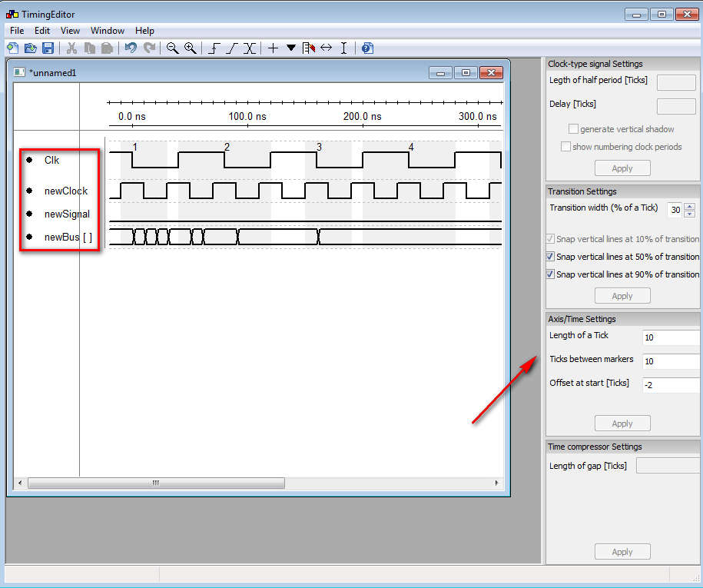Select the bus crossing (X) transition tool
This screenshot has height=588, width=703.
[x=249, y=48]
